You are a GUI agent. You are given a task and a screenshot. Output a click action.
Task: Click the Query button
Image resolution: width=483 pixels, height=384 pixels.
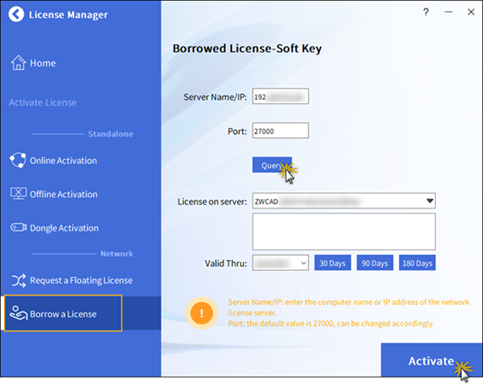click(272, 165)
